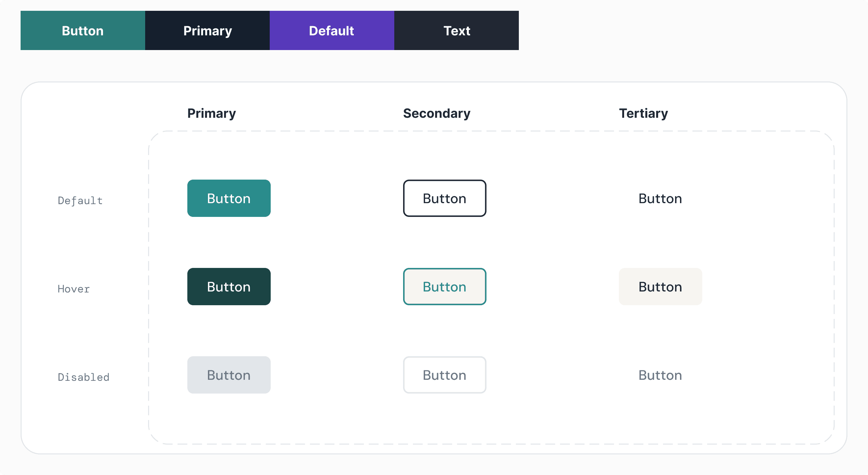Click the grey-filled Primary disabled Button
868x475 pixels.
point(229,375)
